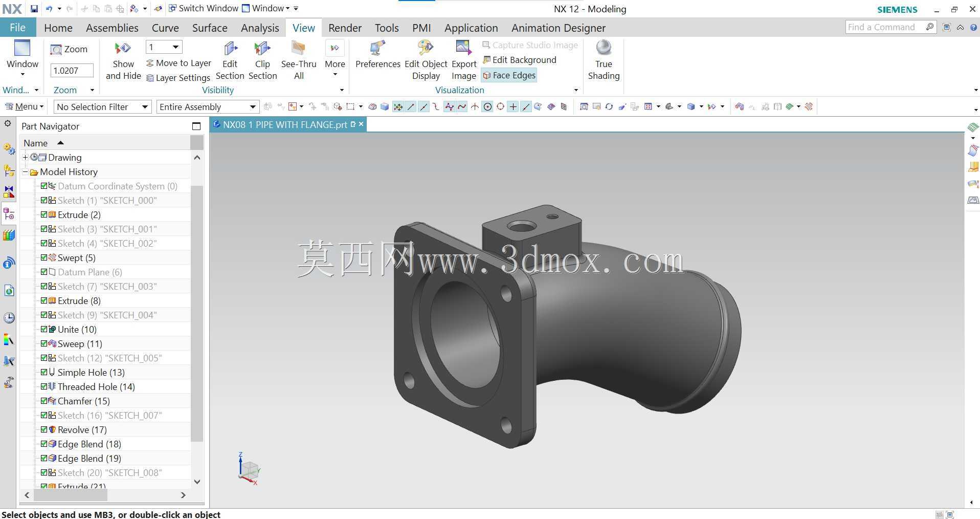Image resolution: width=980 pixels, height=519 pixels.
Task: Toggle Chamfer (15) checkbox
Action: point(44,401)
